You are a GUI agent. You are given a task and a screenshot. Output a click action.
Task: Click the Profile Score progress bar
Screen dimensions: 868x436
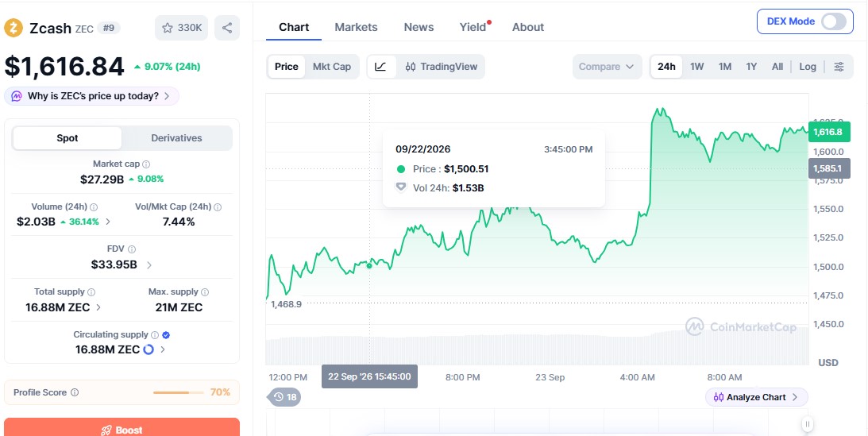[x=178, y=392]
